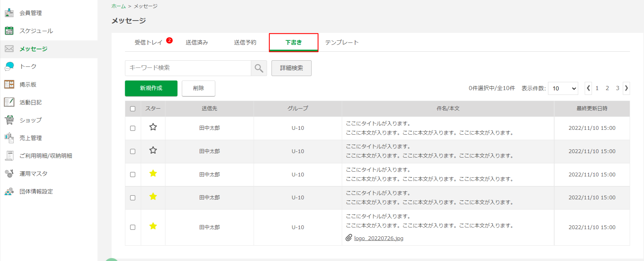Star the second message row
This screenshot has height=261, width=644.
pos(153,150)
